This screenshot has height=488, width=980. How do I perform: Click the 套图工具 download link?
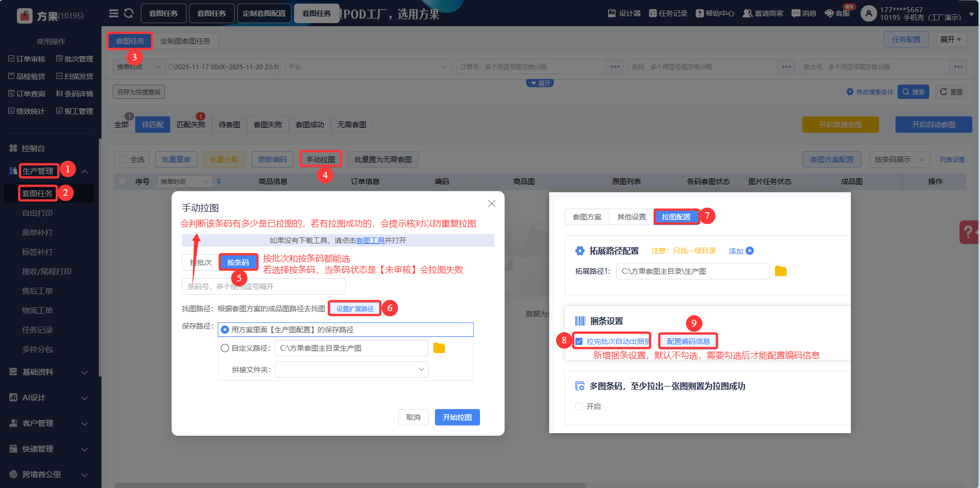370,240
